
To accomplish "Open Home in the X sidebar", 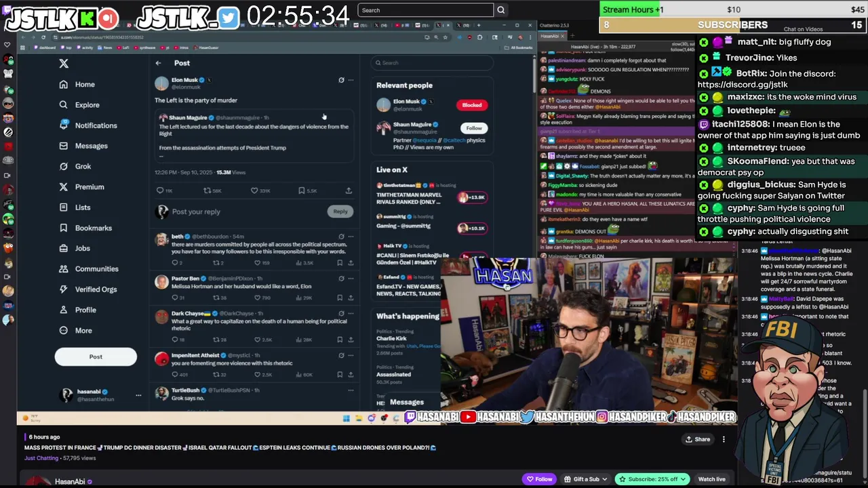I will [77, 84].
